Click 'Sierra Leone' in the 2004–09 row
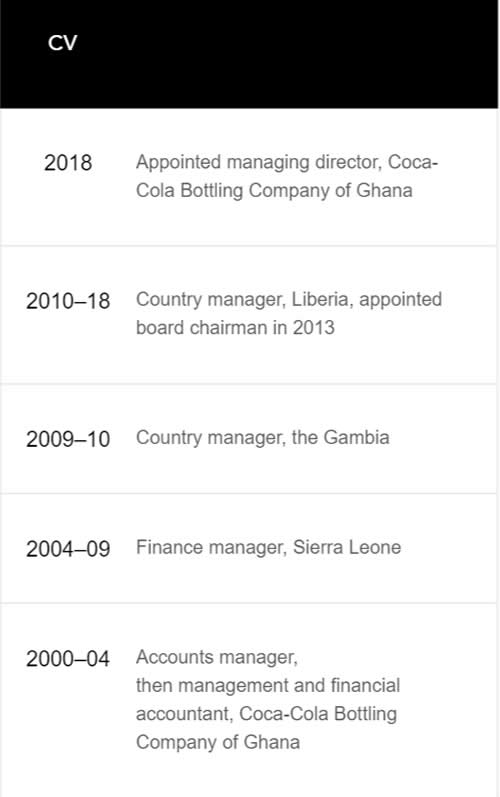 347,547
